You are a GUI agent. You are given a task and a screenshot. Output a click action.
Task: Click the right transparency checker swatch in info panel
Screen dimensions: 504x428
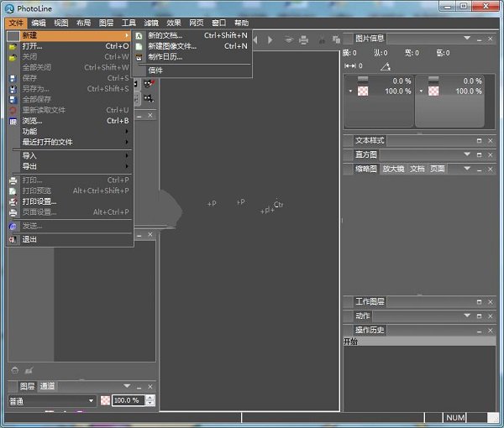[x=433, y=91]
